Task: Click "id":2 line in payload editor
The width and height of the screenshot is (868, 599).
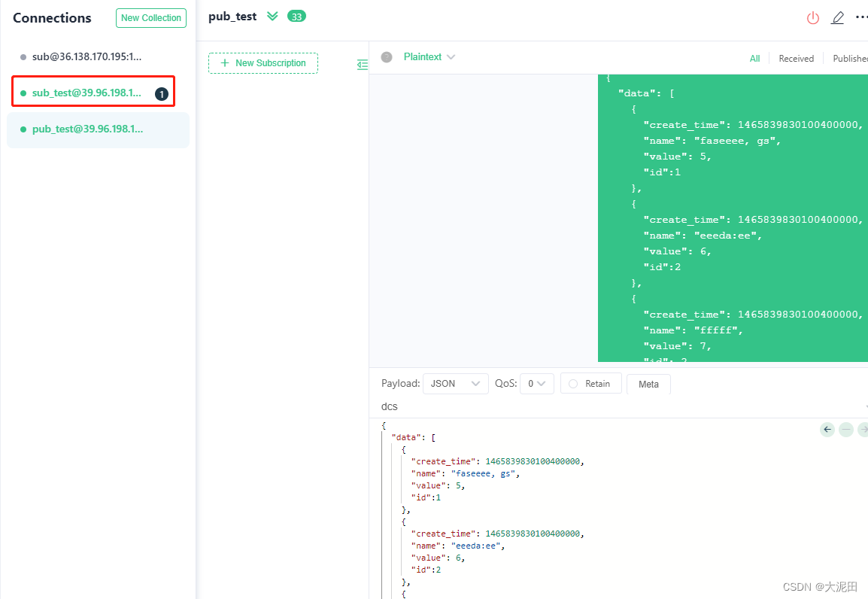Action: [x=426, y=570]
